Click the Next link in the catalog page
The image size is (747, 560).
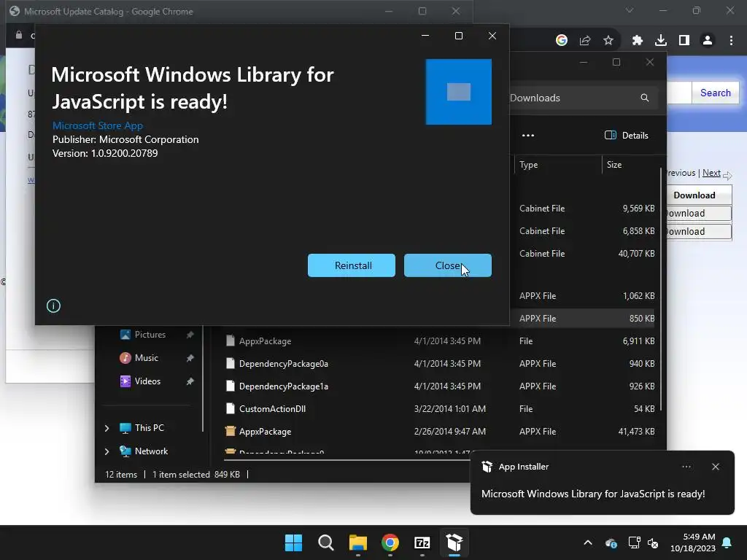[711, 173]
